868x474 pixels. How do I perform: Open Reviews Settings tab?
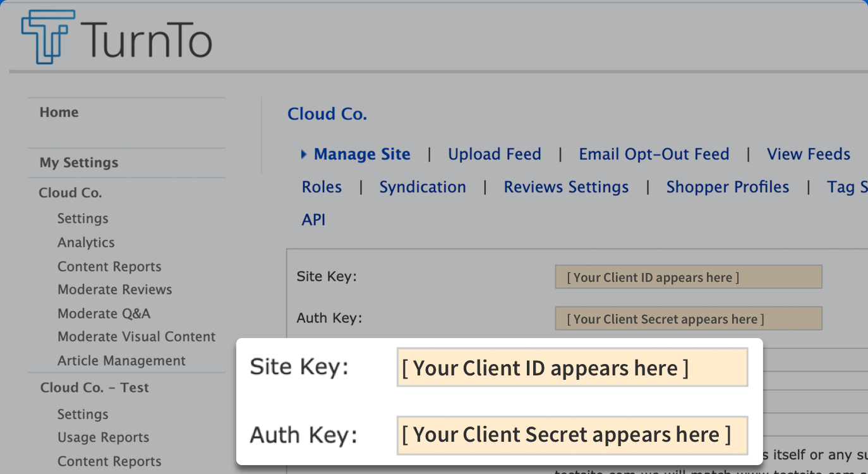(x=566, y=187)
